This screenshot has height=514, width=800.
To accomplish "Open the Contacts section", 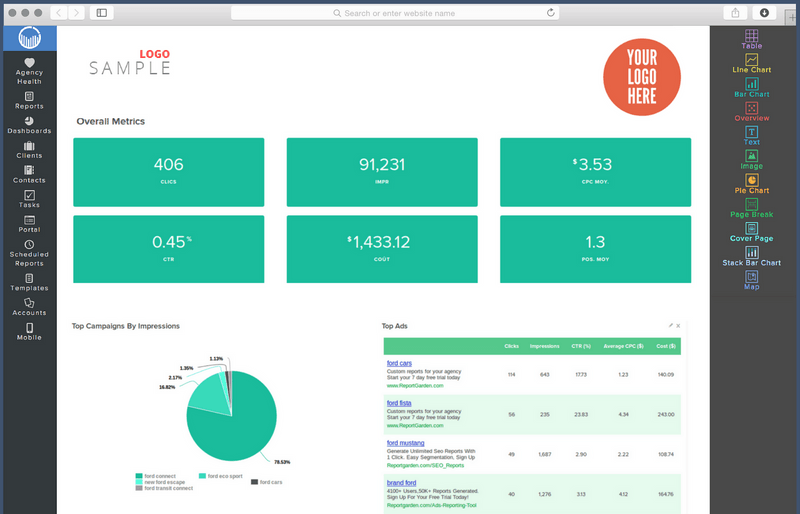I will click(29, 175).
